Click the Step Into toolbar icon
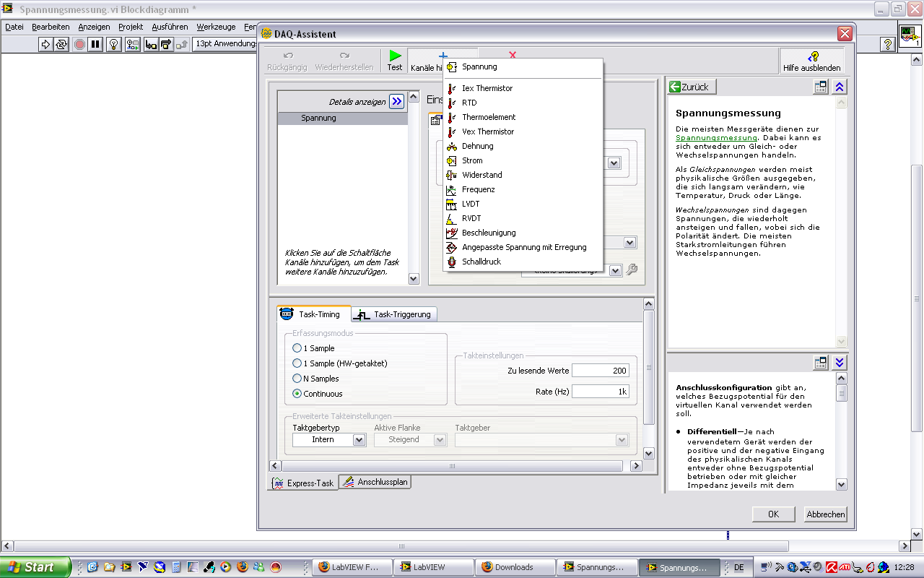Image resolution: width=924 pixels, height=578 pixels. [151, 44]
